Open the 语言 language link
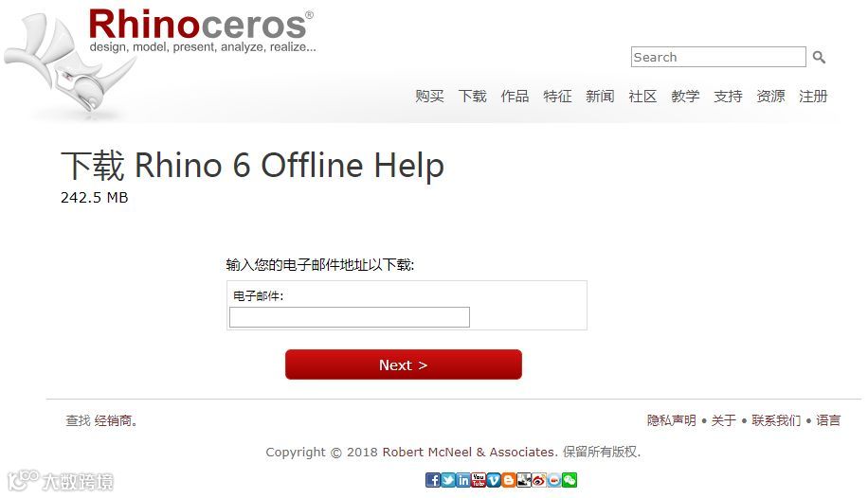Viewport: 868px width, 498px height. point(828,420)
